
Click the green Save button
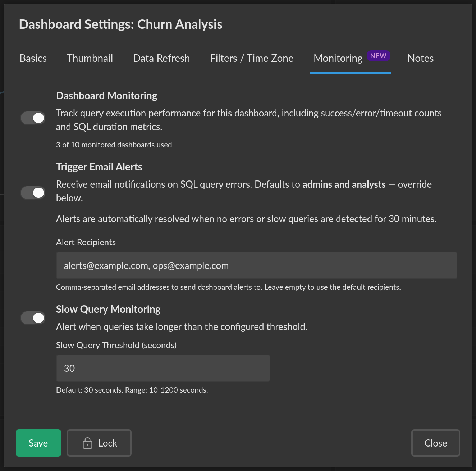click(x=38, y=443)
